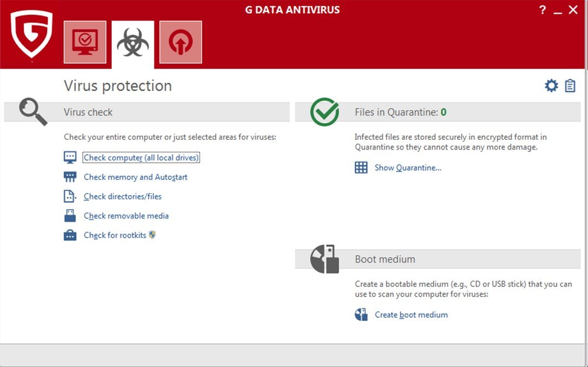Close the G DATA Antivirus window
Viewport: 588px width, 367px height.
tap(573, 10)
